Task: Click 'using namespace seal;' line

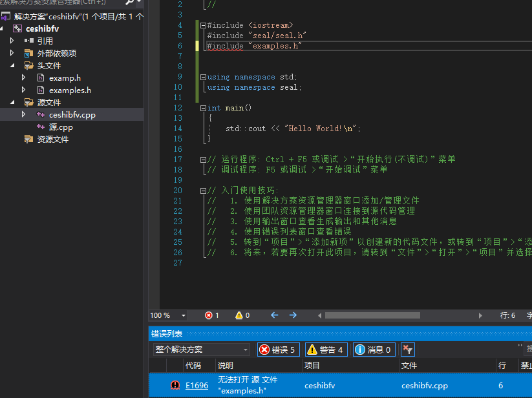Action: (254, 87)
